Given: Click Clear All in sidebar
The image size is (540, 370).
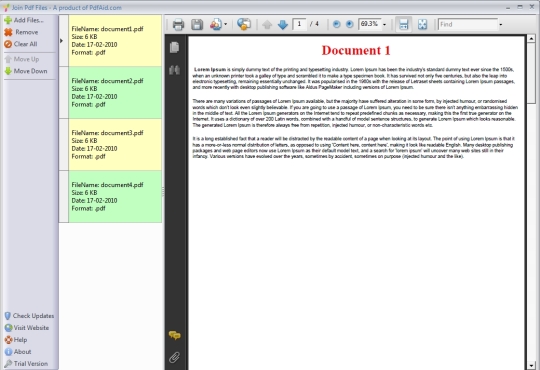Looking at the screenshot, I should tap(21, 44).
